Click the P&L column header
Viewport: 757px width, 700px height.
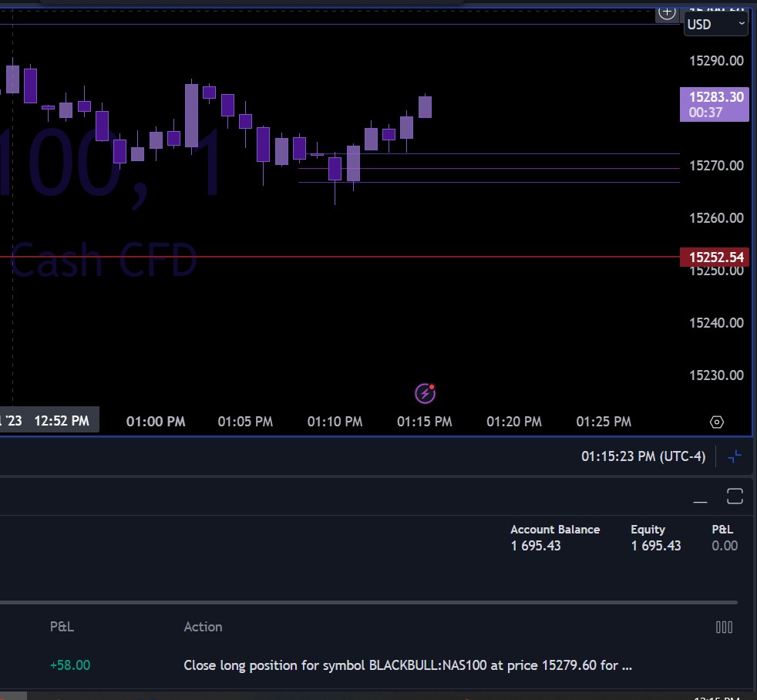(x=62, y=627)
